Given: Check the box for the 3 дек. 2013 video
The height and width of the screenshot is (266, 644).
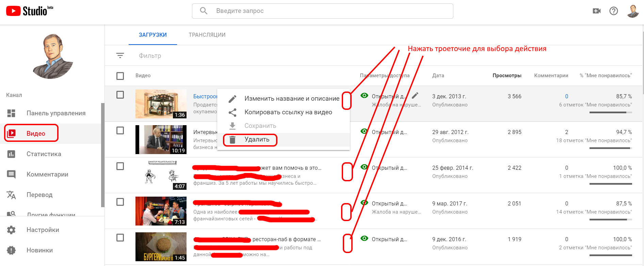Looking at the screenshot, I should click(120, 95).
